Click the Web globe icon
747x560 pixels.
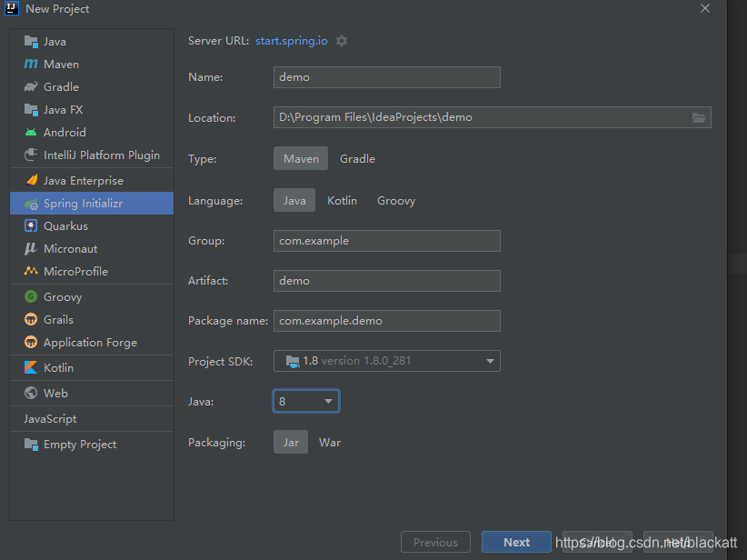[x=31, y=393]
